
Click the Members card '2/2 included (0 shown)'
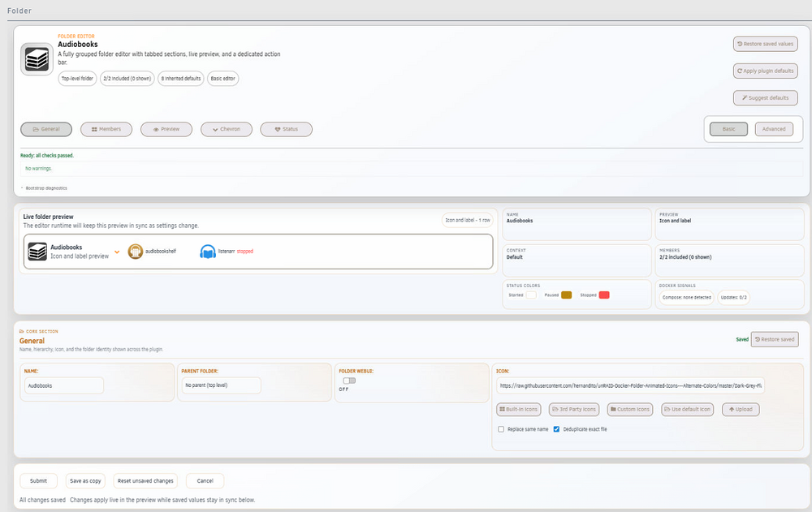pyautogui.click(x=730, y=260)
